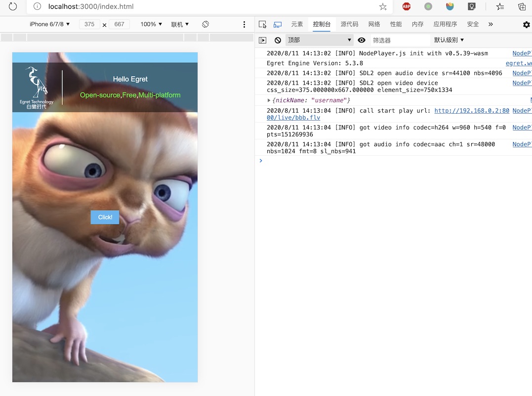Open the 顶部 context selector dropdown
The image size is (532, 396).
click(x=319, y=40)
